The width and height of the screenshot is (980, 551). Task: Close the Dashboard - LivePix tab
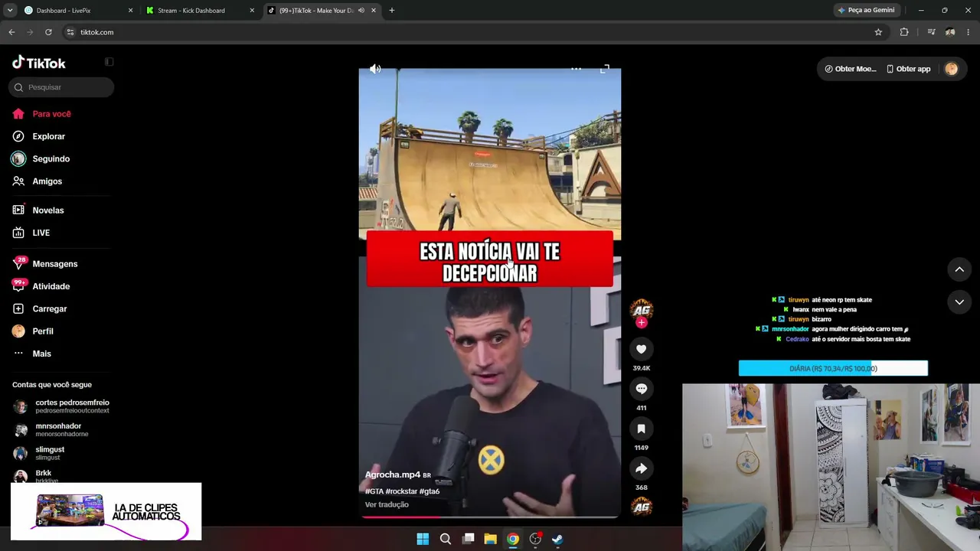130,11
